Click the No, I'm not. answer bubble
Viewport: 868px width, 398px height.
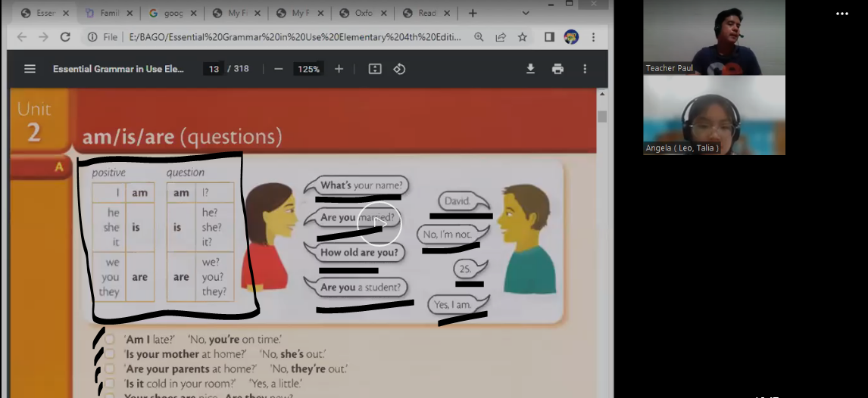tap(452, 235)
